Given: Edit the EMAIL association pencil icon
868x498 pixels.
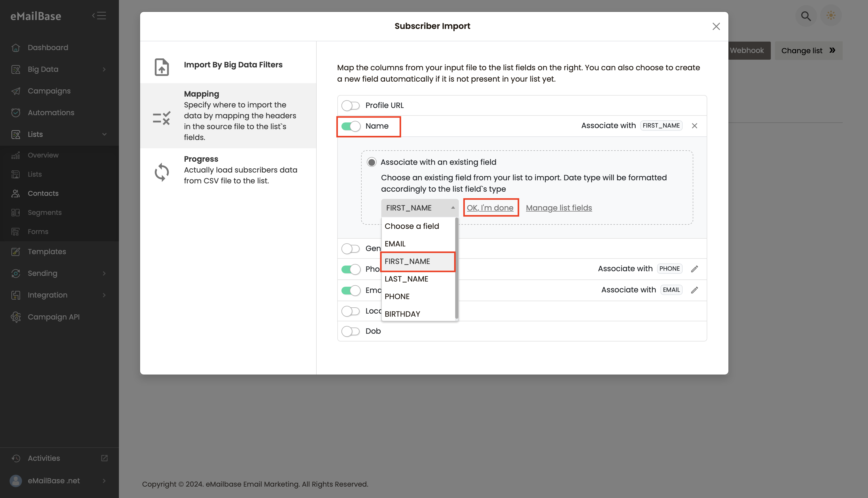Looking at the screenshot, I should click(695, 290).
